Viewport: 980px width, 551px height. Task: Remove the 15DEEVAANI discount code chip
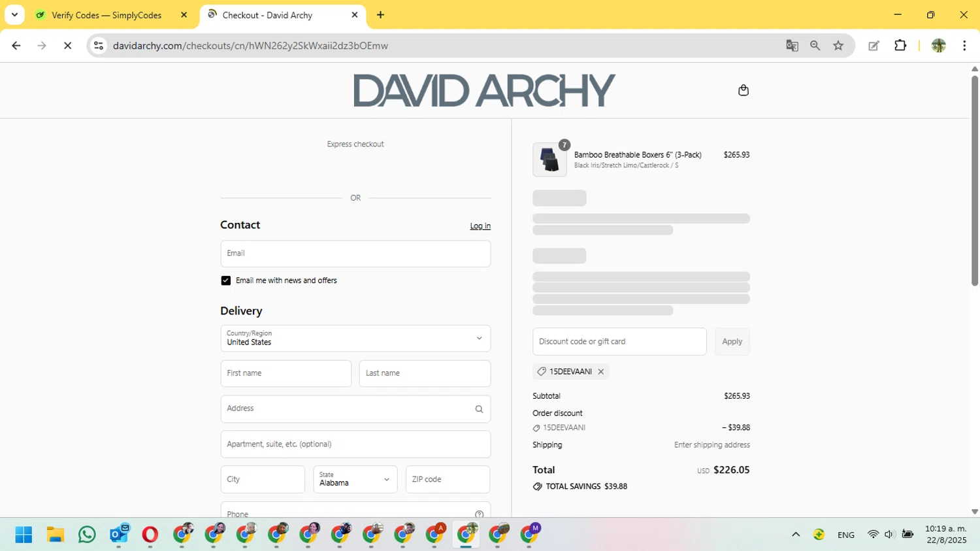tap(601, 371)
